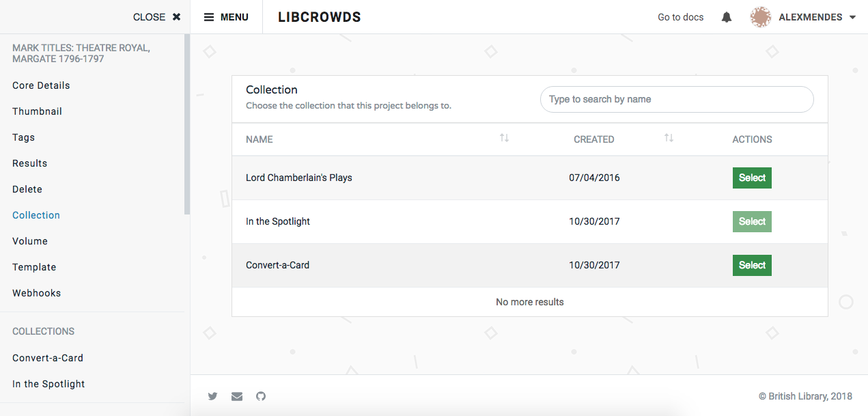Click the email envelope icon in footer
The image size is (868, 416).
pyautogui.click(x=236, y=396)
